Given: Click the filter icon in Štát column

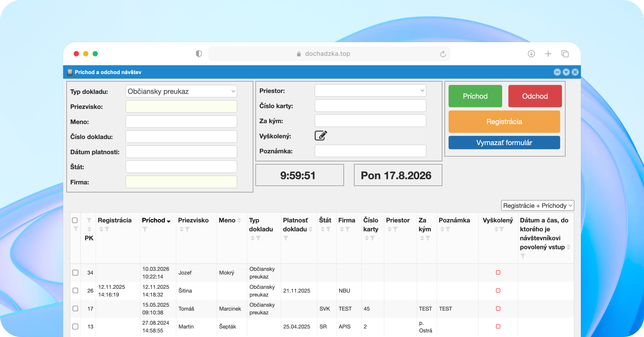Looking at the screenshot, I should [328, 229].
